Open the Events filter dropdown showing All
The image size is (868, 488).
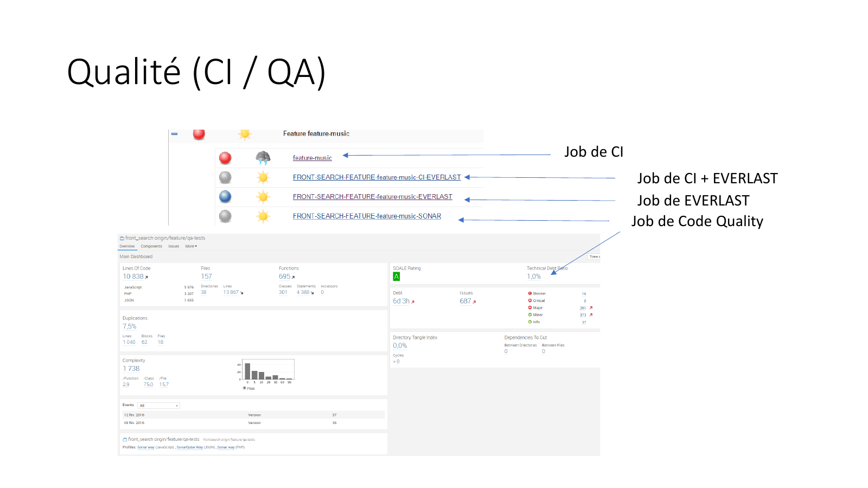click(158, 406)
